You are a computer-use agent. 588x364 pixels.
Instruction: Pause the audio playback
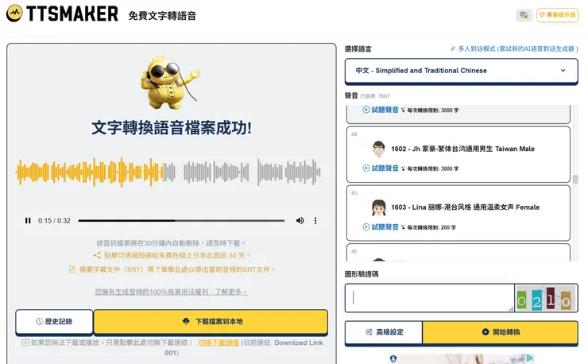tap(28, 221)
